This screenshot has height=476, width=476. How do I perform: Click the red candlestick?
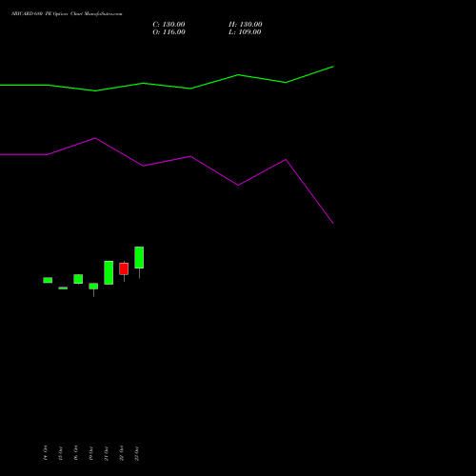(124, 268)
